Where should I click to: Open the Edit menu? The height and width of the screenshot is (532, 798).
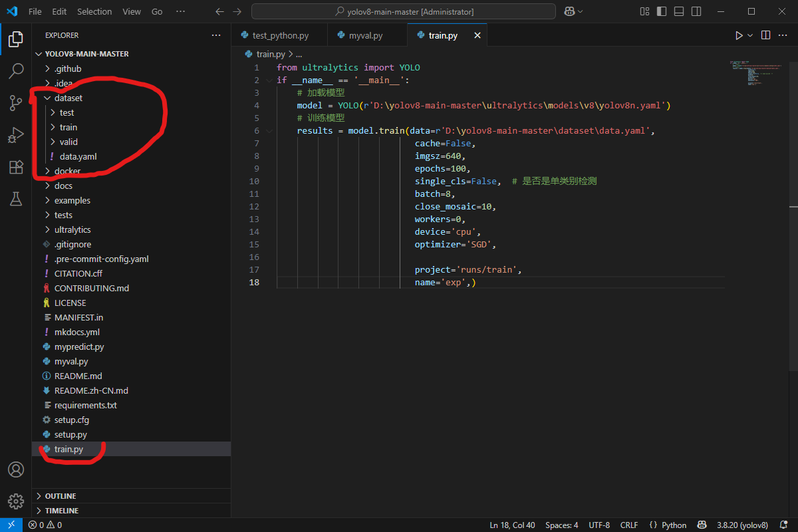(x=59, y=11)
